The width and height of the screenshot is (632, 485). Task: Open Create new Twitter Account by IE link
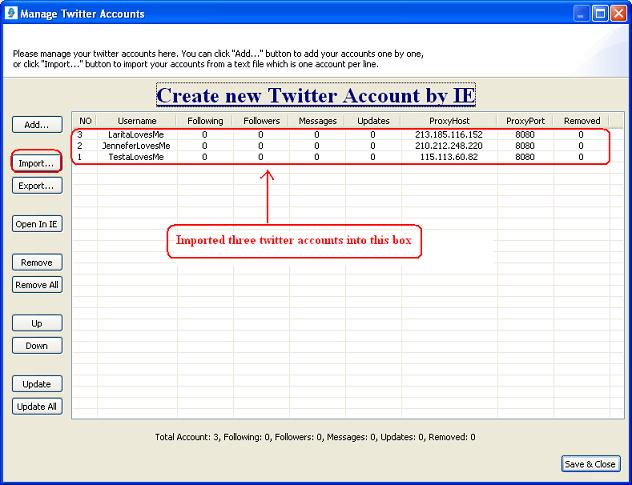click(x=316, y=96)
